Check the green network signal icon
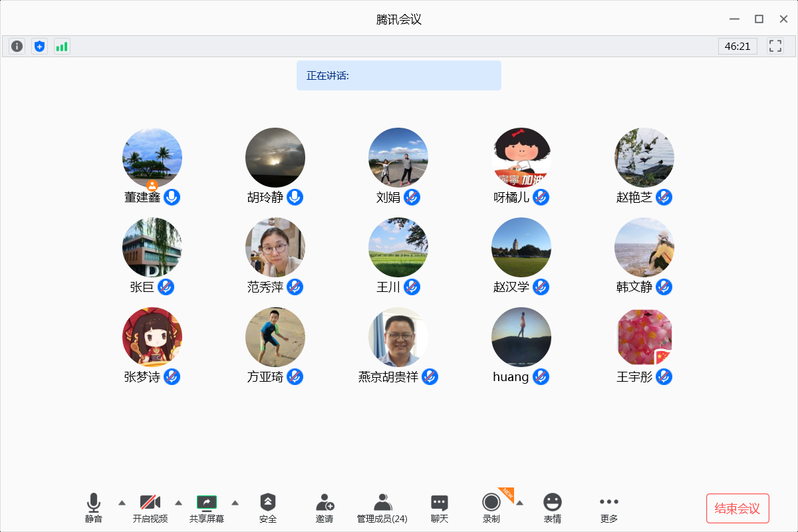This screenshot has width=798, height=532. click(62, 47)
